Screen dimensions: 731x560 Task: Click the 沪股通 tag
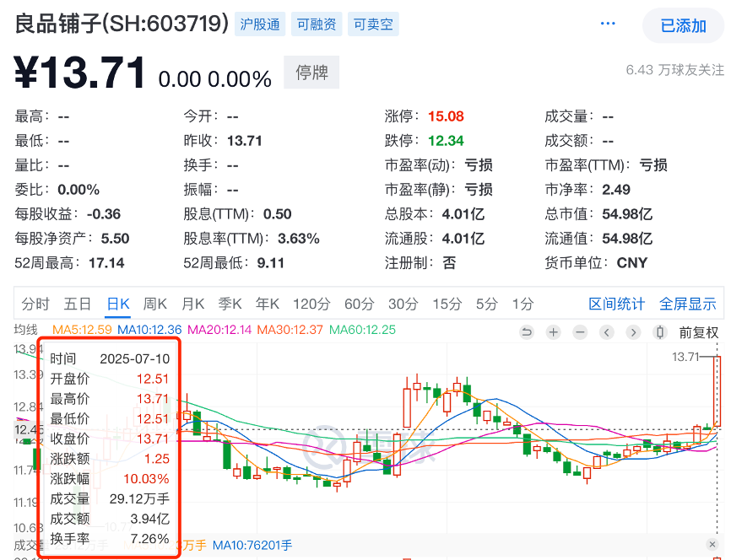(260, 24)
